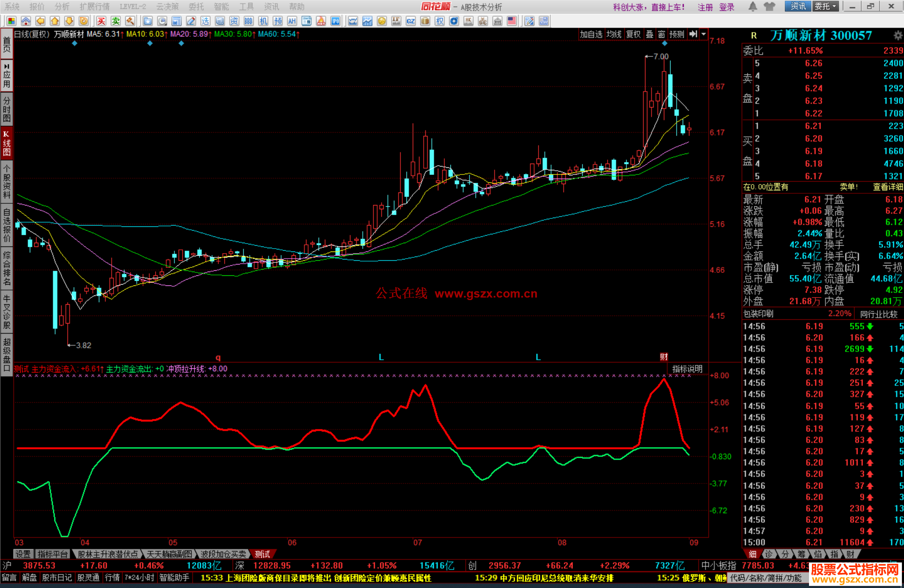Viewport: 904px width, 588px height.
Task: Click the 代码/名称/简拼/功能 search field
Action: coord(765,578)
